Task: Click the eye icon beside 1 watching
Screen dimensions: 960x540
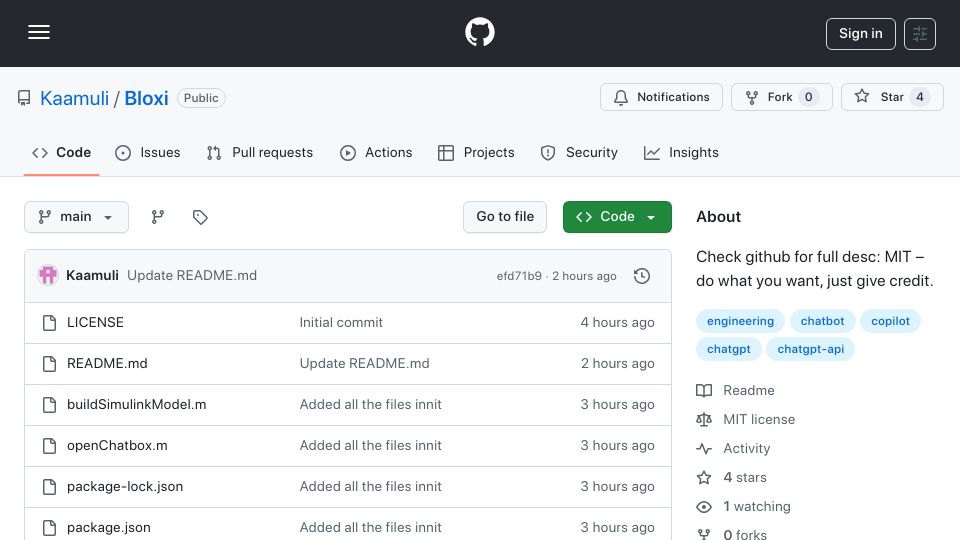Action: click(x=704, y=507)
